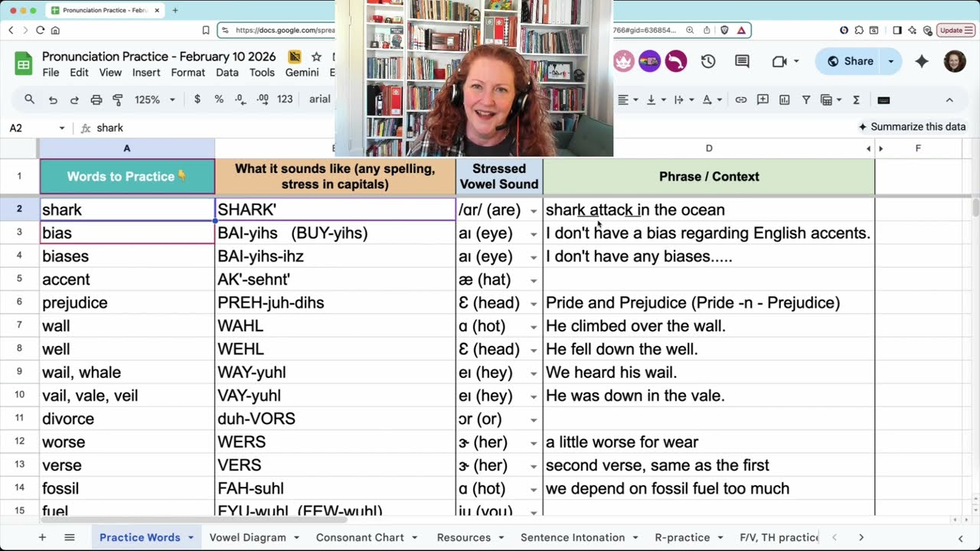Open the File menu
Screen dimensions: 980x551
click(x=51, y=73)
